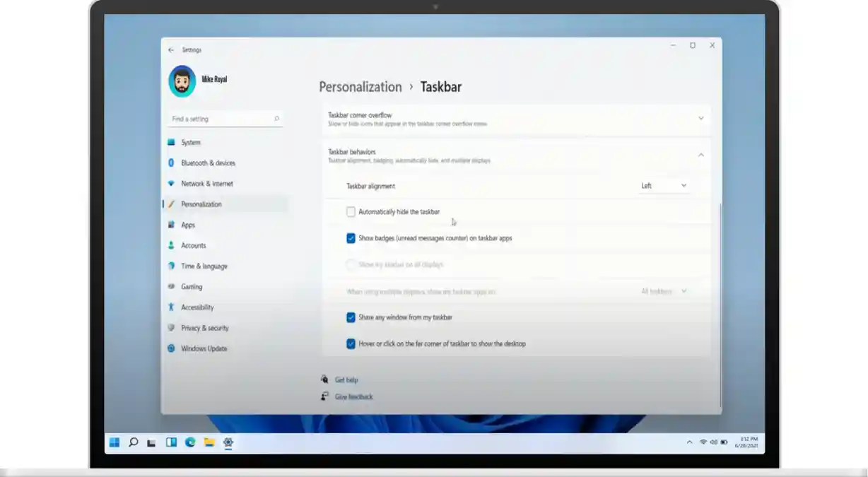Click the System monitor icon in sidebar
Image resolution: width=868 pixels, height=477 pixels.
click(171, 142)
